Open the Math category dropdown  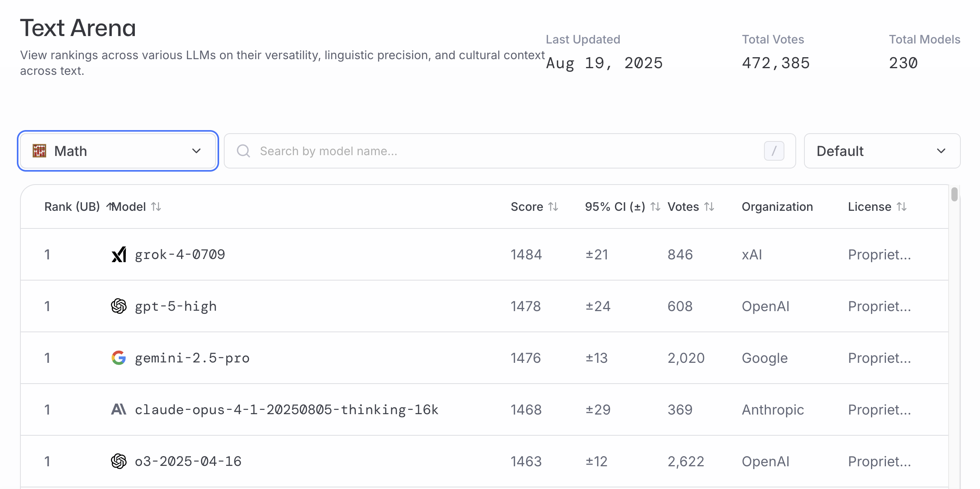[x=118, y=151]
